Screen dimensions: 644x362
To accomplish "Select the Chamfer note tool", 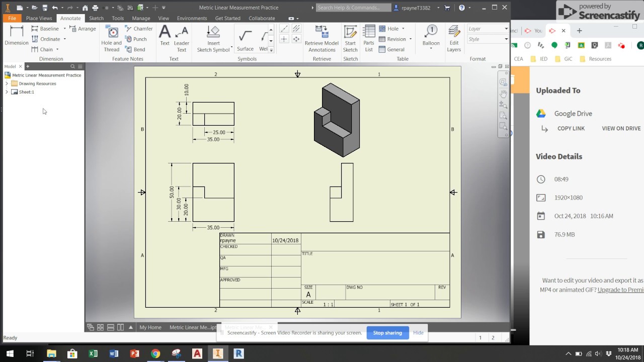I will (x=139, y=29).
